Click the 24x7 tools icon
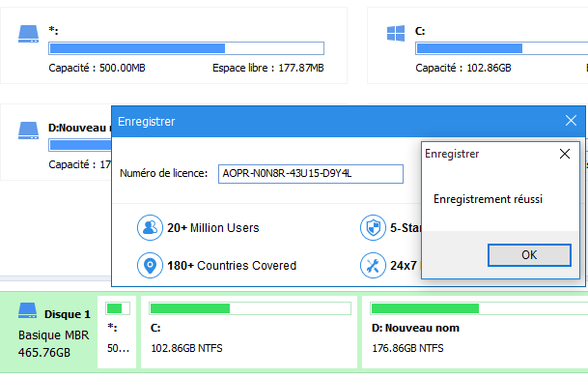This screenshot has width=588, height=378. point(373,265)
